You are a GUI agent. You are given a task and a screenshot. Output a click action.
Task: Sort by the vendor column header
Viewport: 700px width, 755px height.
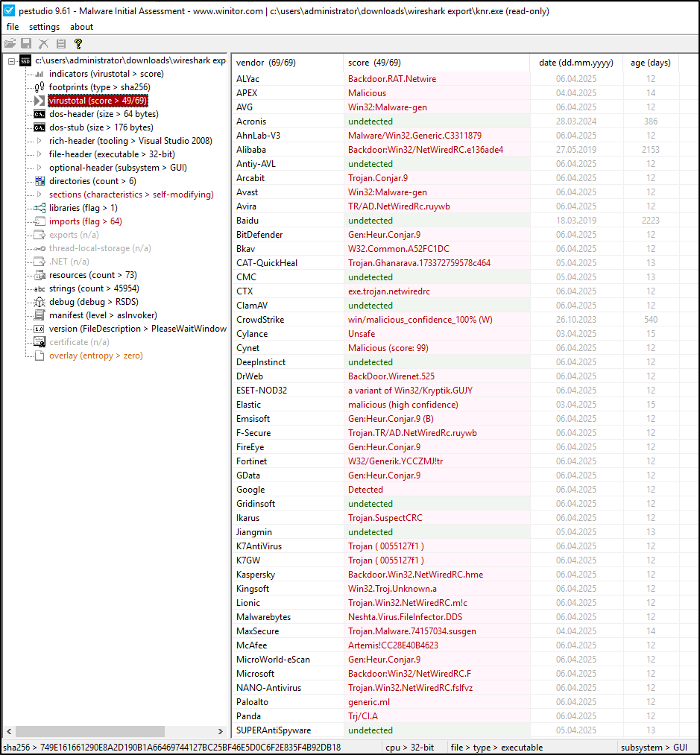[287, 63]
